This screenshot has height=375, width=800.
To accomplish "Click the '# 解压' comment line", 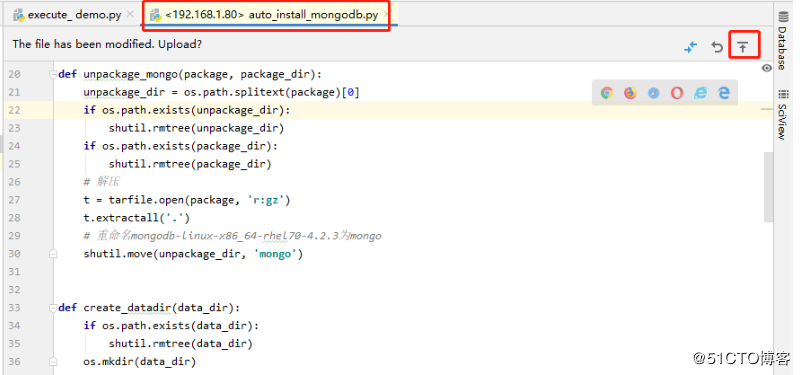I will pyautogui.click(x=102, y=182).
